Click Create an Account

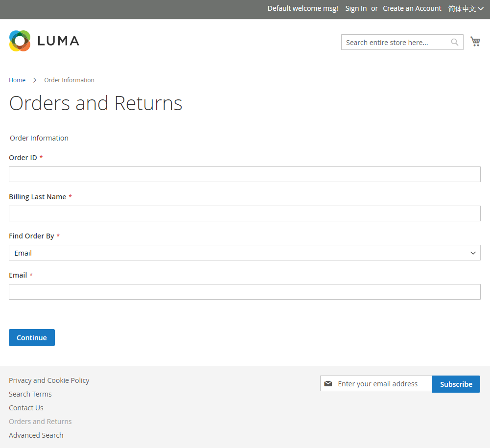[412, 8]
